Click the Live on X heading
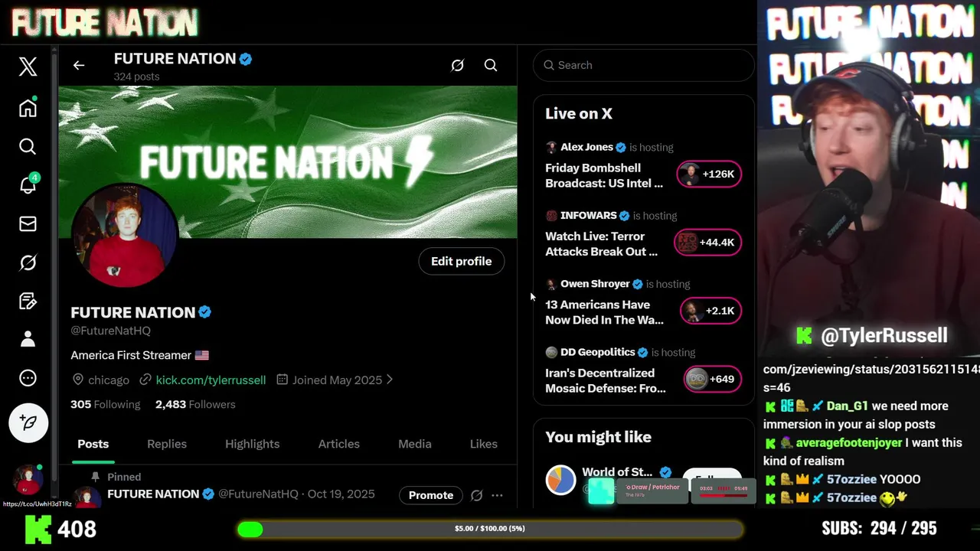 pos(579,113)
